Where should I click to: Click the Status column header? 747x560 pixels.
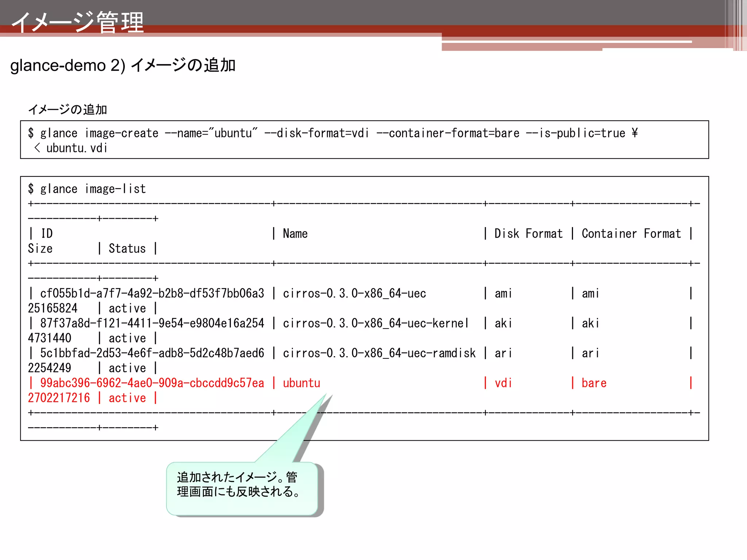[x=127, y=248]
